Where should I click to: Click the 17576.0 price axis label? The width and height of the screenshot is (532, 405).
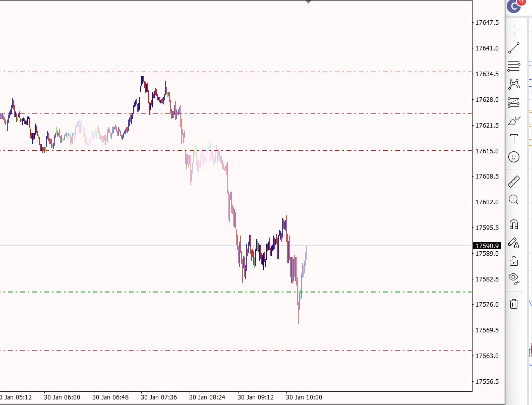(x=487, y=305)
